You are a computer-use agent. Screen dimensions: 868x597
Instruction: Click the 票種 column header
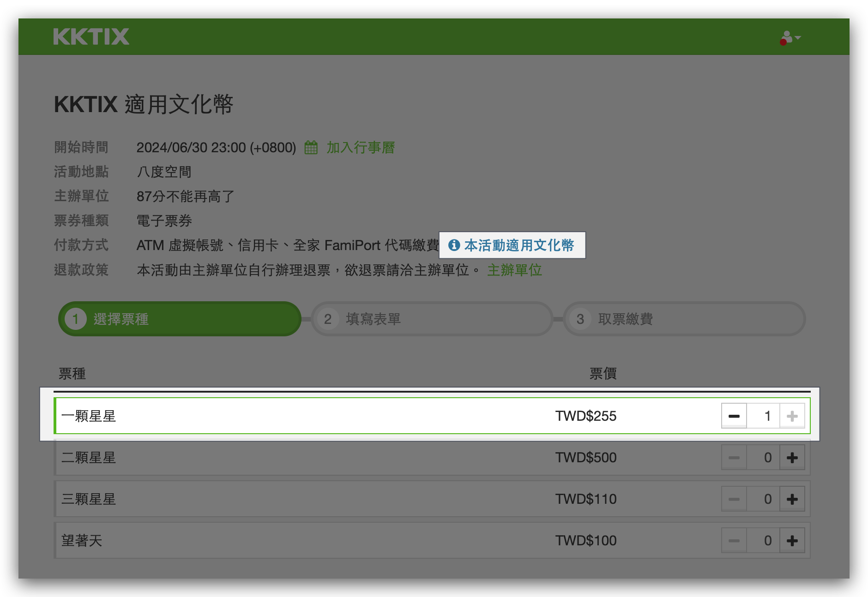(72, 373)
